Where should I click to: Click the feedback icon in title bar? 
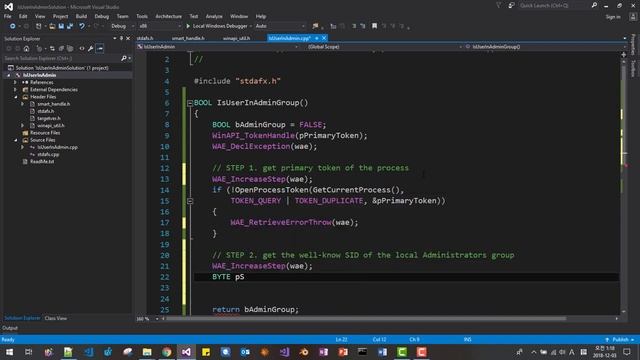(511, 5)
